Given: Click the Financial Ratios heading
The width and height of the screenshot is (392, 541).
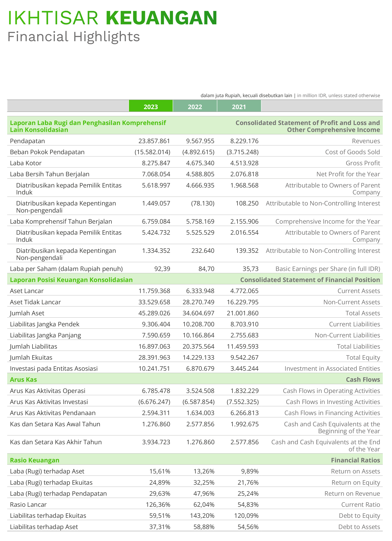Looking at the screenshot, I should tap(356, 460).
